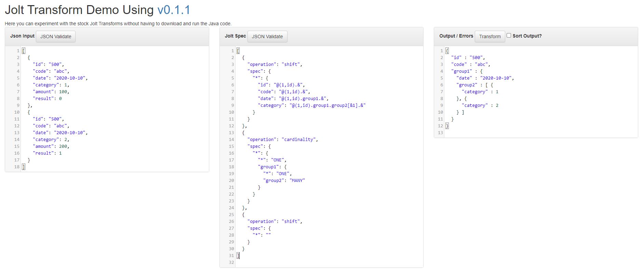Click the "id": "@(1,id).&" line in Jolt Spec
The image size is (644, 269).
point(281,85)
